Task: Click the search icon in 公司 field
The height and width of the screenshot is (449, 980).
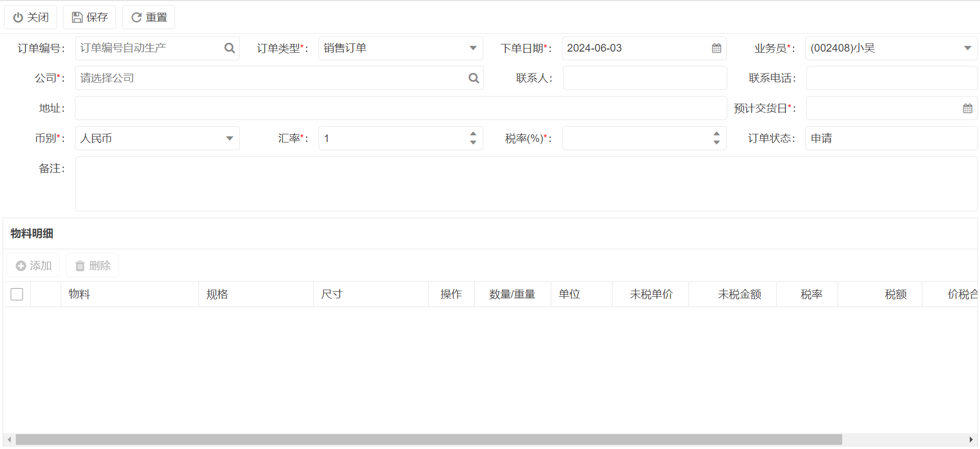Action: (474, 78)
